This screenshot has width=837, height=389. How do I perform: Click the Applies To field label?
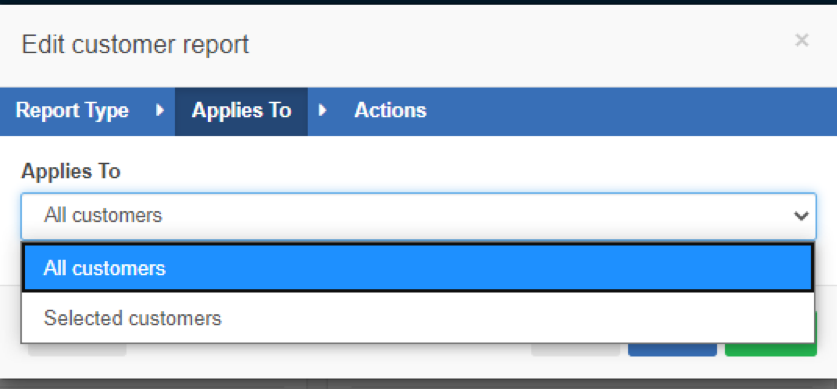click(x=70, y=171)
